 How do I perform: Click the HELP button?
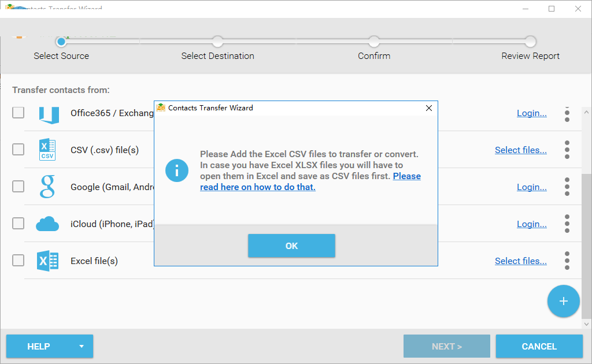(50, 346)
